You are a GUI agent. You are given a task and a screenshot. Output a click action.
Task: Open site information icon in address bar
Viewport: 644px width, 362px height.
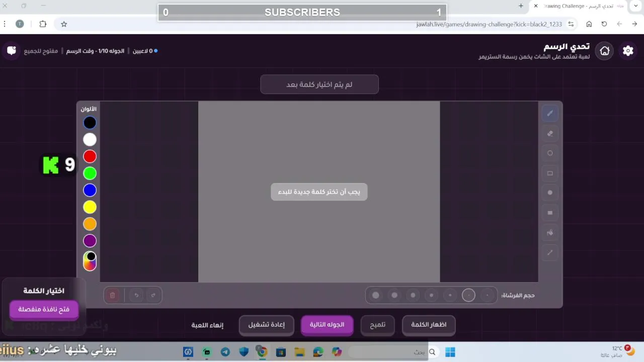pos(571,24)
